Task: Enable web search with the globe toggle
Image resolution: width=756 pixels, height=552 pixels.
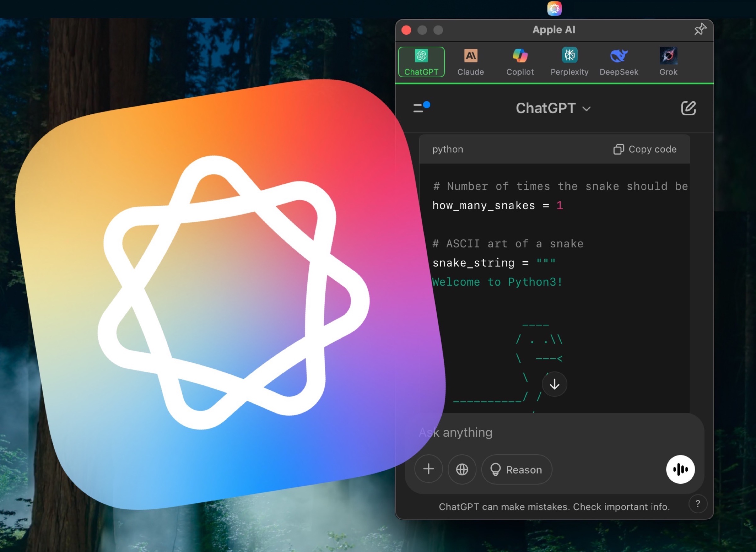Action: (x=462, y=469)
